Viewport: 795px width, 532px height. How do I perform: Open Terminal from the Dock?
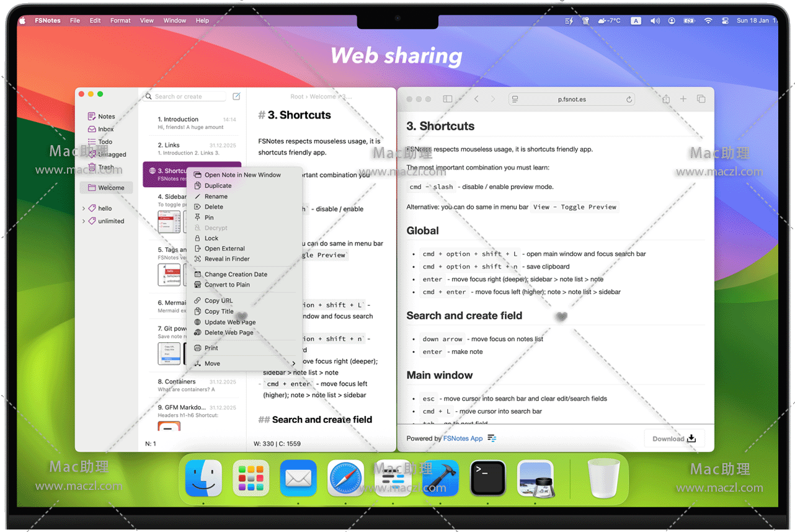pyautogui.click(x=487, y=479)
